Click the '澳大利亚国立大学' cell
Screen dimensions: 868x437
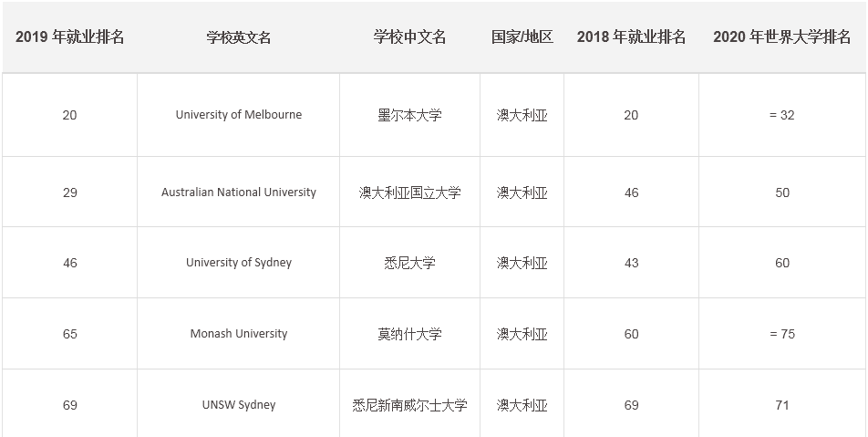click(409, 192)
